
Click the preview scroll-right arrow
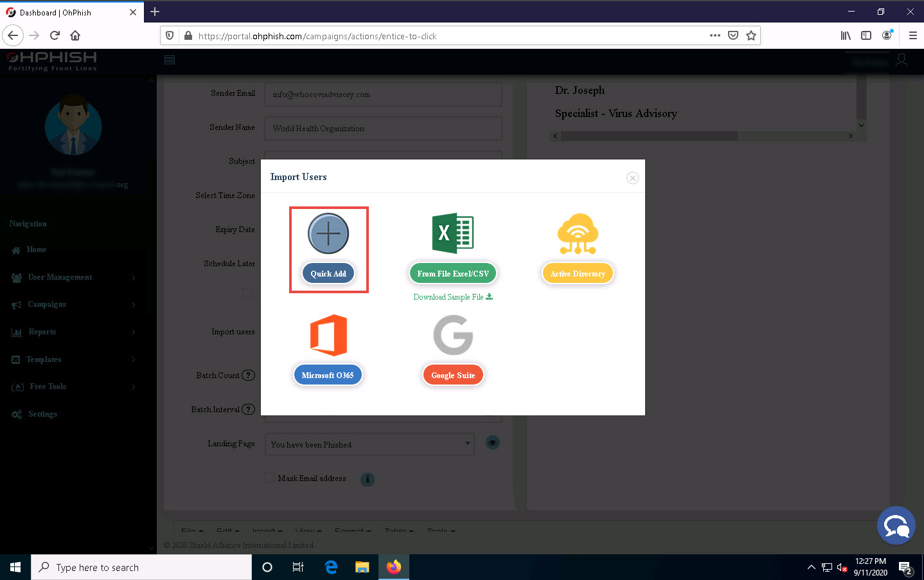click(851, 136)
